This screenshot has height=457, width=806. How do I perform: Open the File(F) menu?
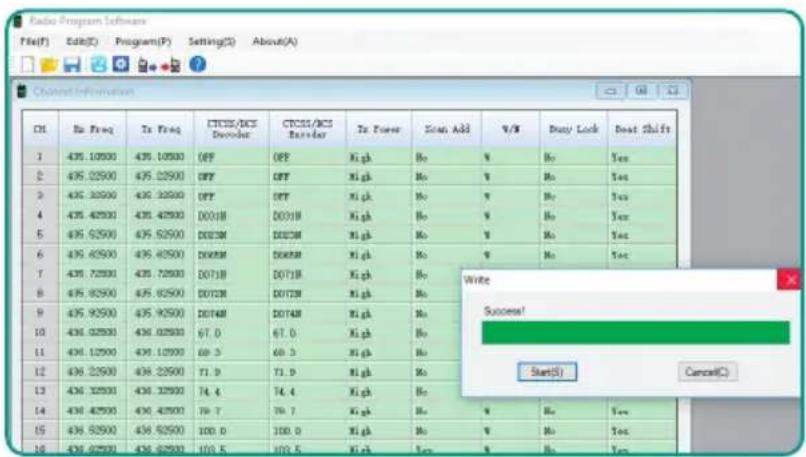point(34,42)
